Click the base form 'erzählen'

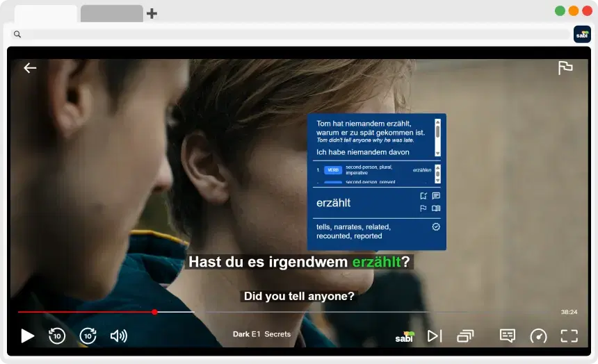(422, 170)
